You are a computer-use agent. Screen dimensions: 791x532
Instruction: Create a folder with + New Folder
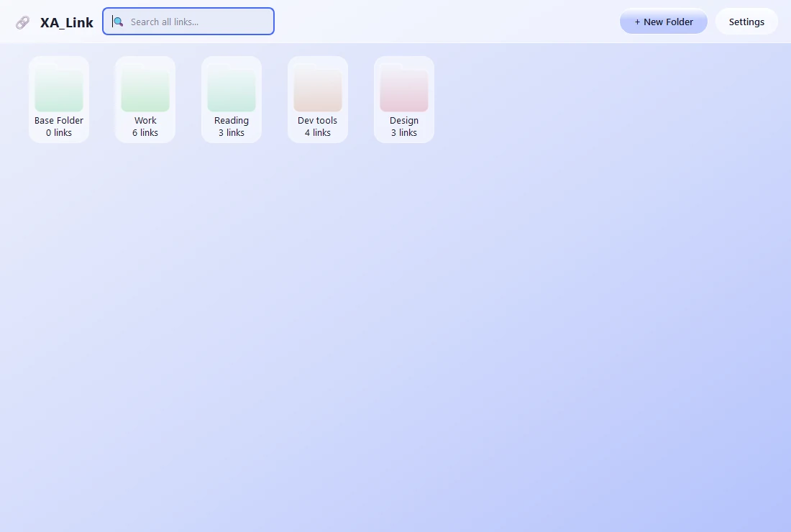[664, 22]
